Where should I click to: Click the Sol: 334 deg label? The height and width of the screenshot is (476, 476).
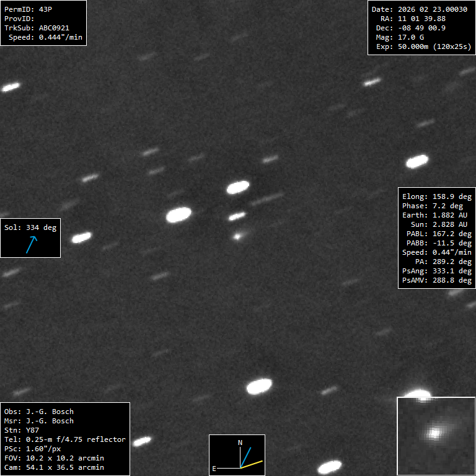(x=30, y=227)
